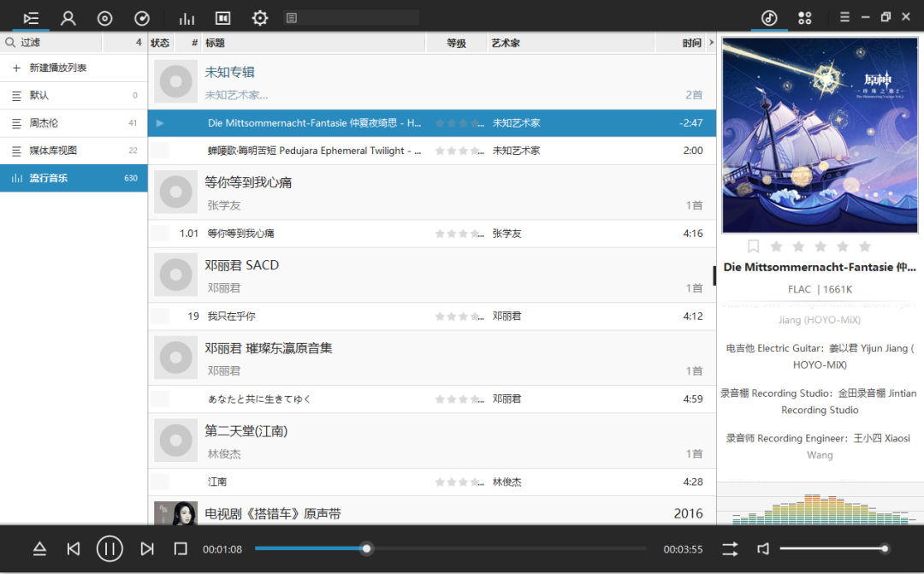Click the 搭错车 album cover thumbnail

point(175,512)
